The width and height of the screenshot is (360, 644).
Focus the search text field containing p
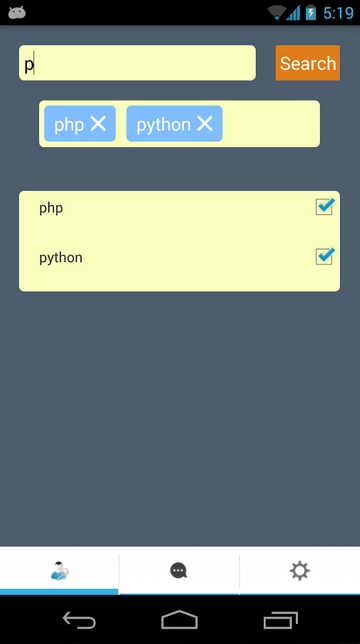pos(137,63)
